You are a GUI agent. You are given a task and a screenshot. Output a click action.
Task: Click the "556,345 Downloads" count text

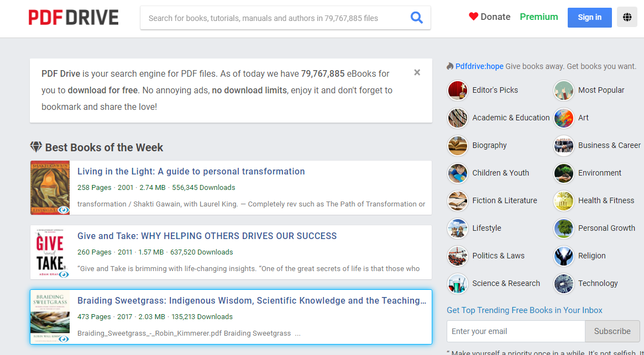click(203, 188)
